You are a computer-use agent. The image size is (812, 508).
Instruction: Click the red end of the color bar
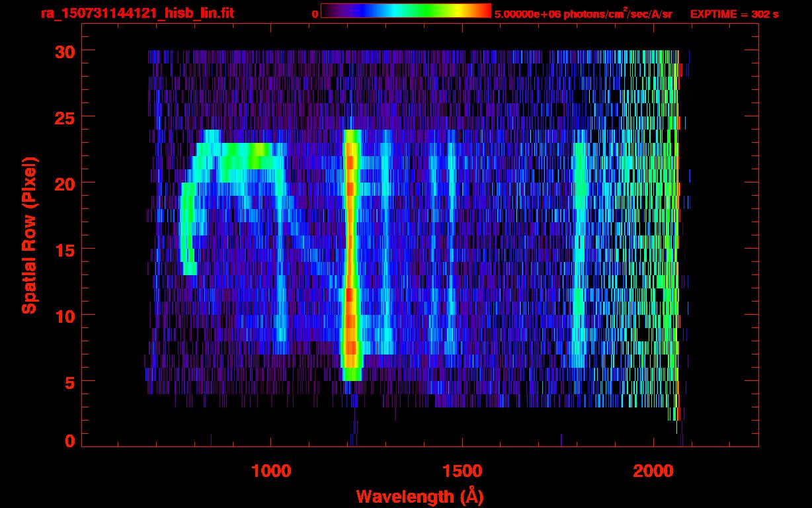point(484,11)
